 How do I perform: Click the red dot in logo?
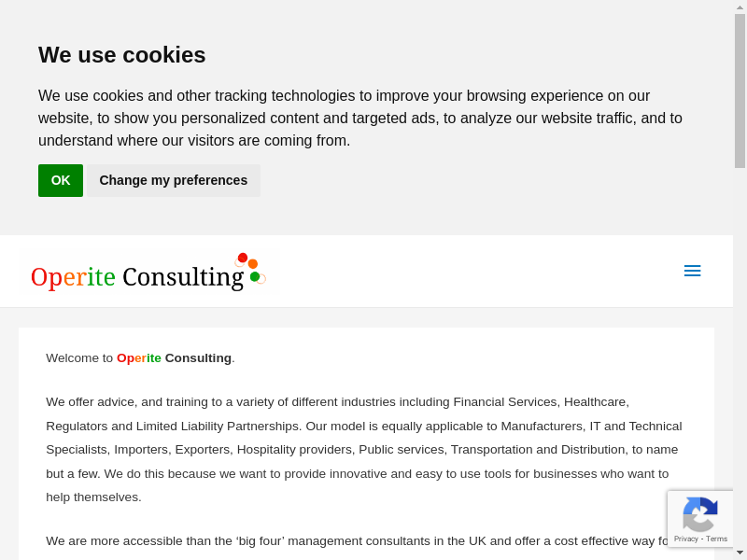pyautogui.click(x=243, y=258)
